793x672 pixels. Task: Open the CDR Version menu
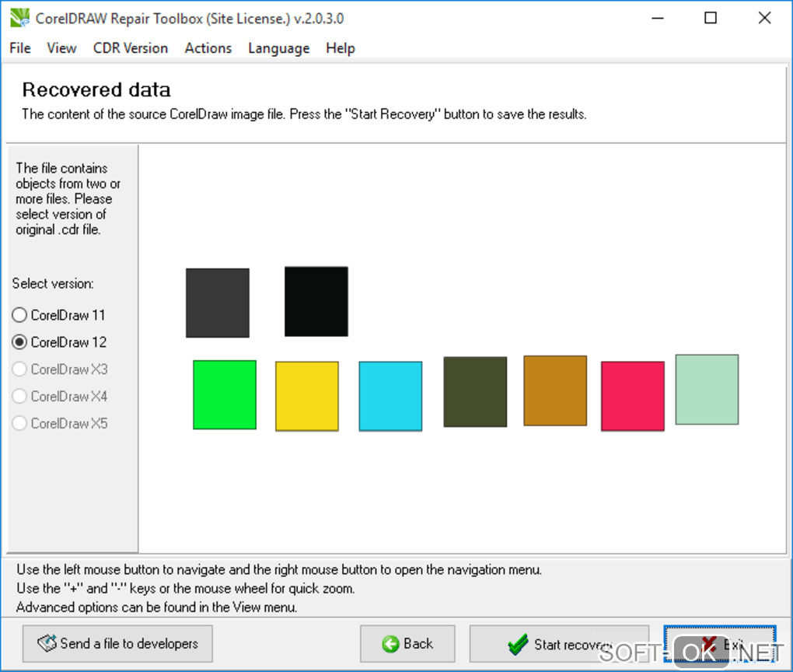(131, 48)
